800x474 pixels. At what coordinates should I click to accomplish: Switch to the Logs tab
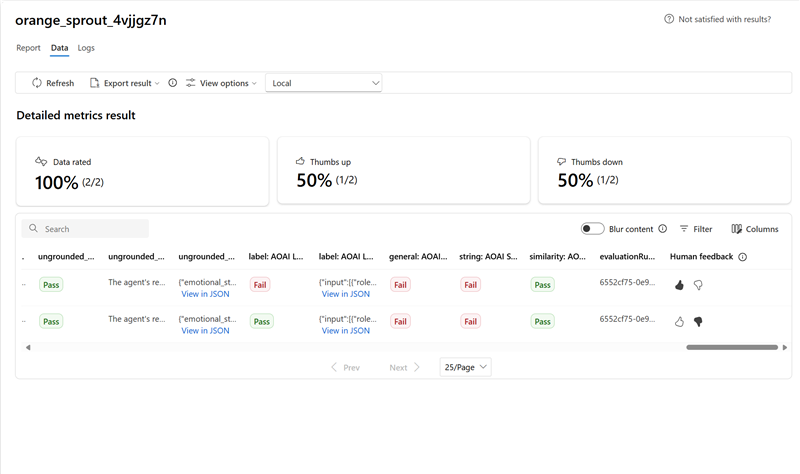coord(86,47)
